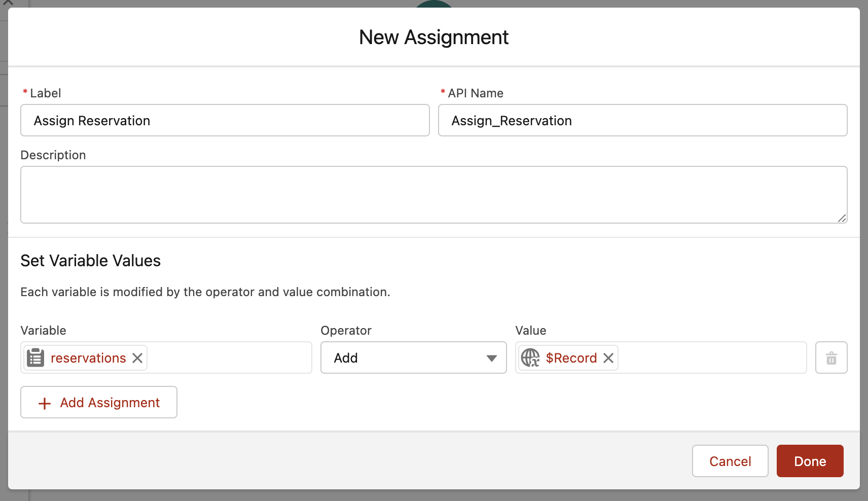Screen dimensions: 868x501
Task: Click the Add Assignment button
Action: [x=99, y=403]
